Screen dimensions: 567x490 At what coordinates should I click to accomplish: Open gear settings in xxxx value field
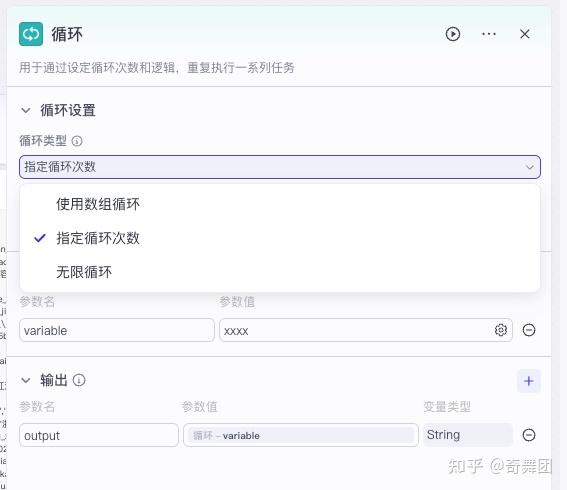[500, 330]
